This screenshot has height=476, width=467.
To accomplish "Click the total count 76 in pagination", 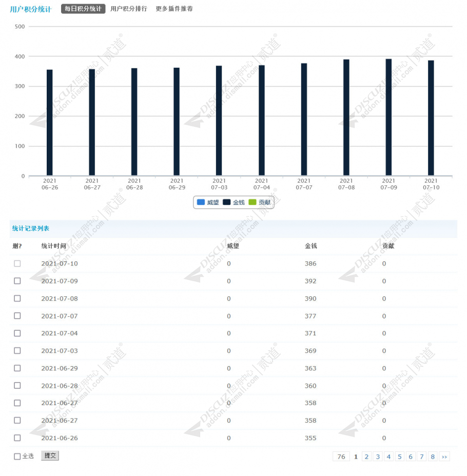I will [341, 456].
